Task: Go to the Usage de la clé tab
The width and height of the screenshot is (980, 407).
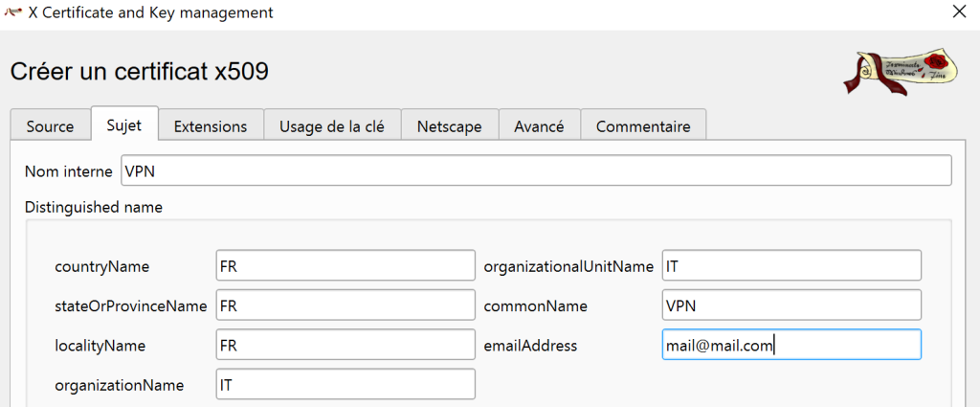Action: point(332,126)
